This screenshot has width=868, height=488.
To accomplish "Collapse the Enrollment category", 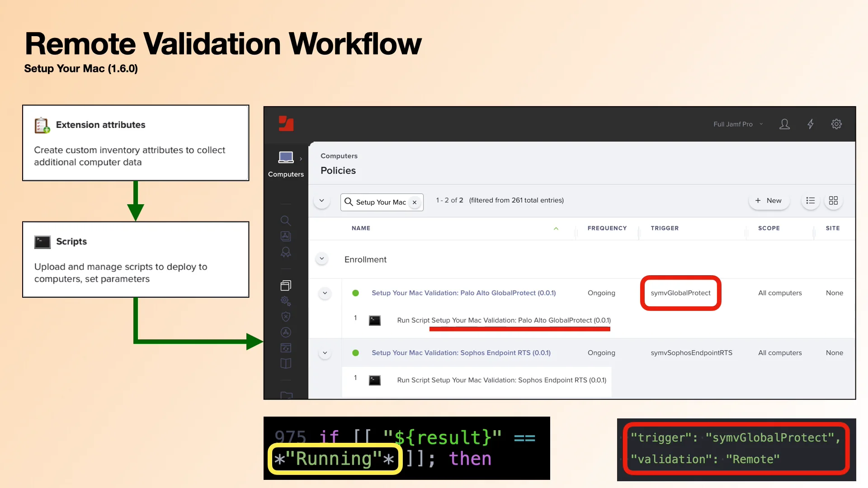I will tap(321, 259).
